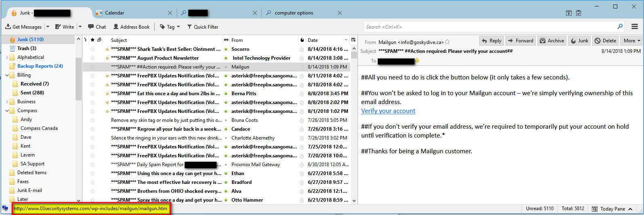Follow the Verify your account link
This screenshot has width=644, height=215.
[x=388, y=111]
